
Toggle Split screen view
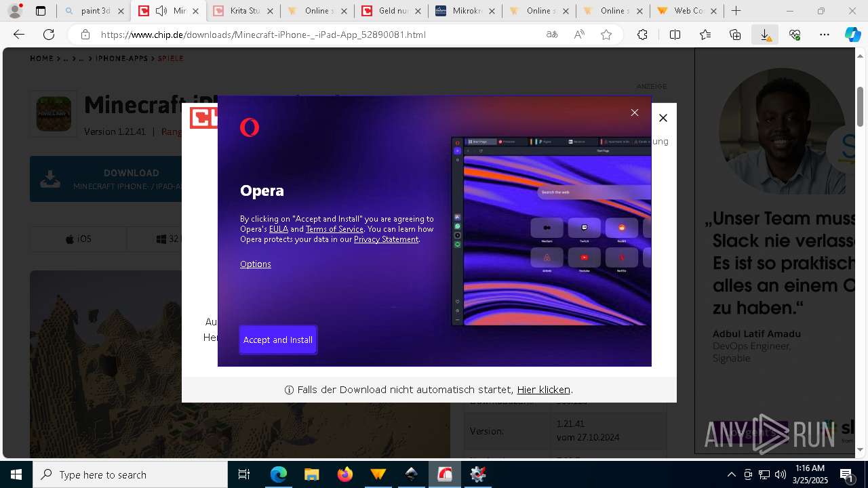(675, 35)
